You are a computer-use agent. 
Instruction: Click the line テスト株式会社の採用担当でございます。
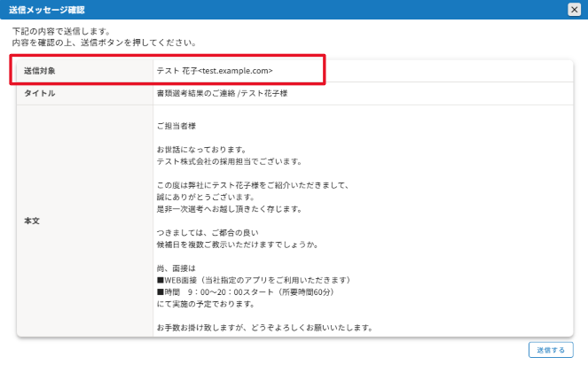pos(229,162)
